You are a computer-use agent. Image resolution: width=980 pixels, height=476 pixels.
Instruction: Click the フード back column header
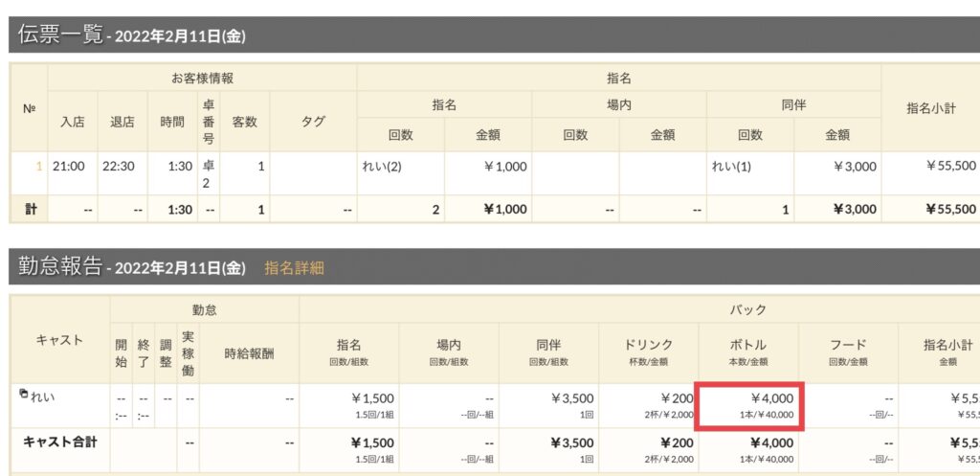(x=851, y=351)
